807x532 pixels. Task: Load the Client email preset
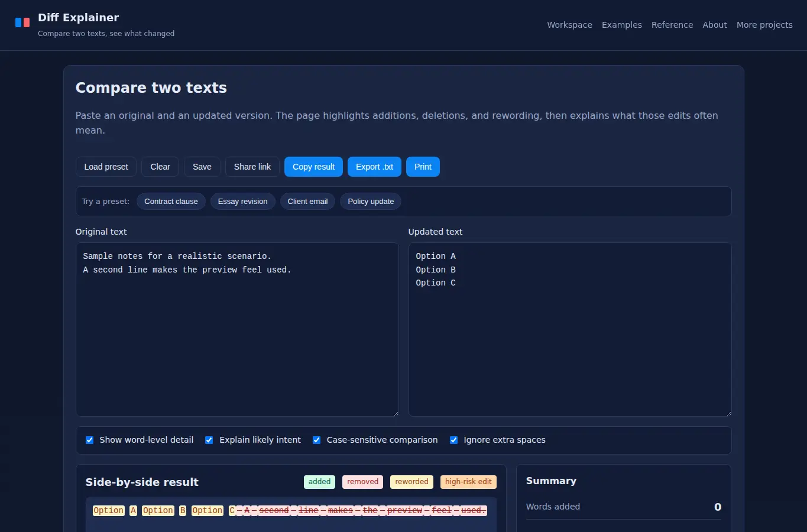307,202
